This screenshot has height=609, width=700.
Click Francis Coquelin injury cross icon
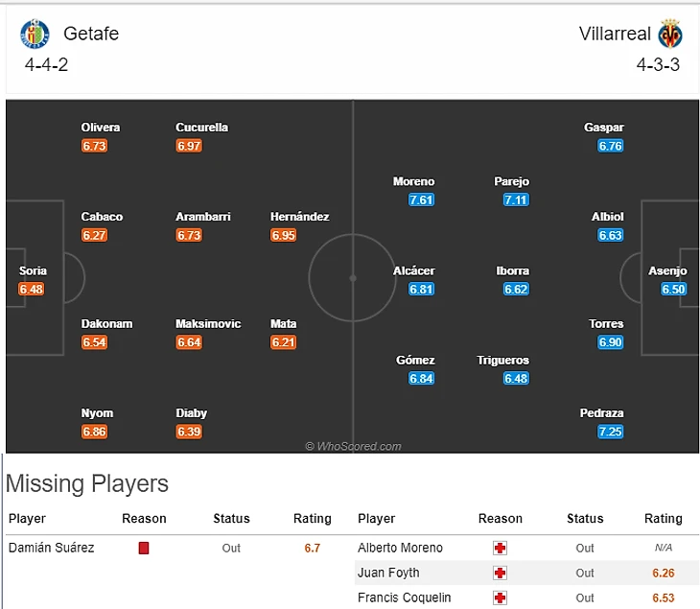500,597
